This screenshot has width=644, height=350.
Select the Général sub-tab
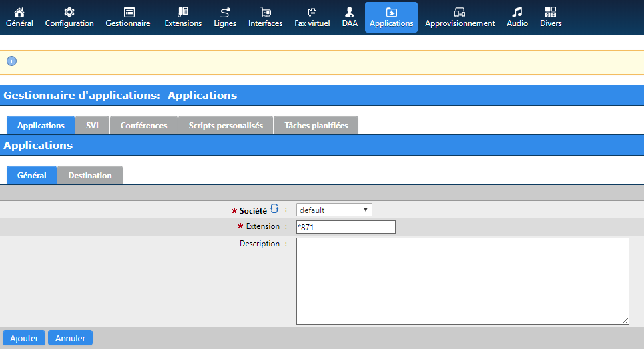[x=31, y=175]
